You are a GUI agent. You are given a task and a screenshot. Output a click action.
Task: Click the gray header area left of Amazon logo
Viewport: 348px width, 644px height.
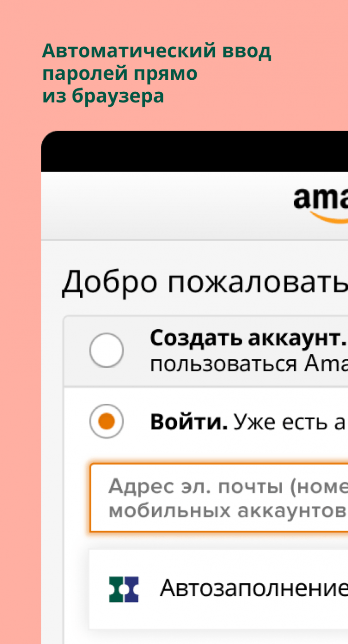162,206
